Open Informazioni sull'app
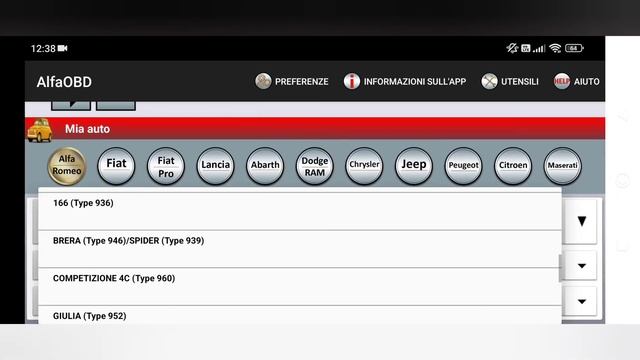The width and height of the screenshot is (640, 360). (x=405, y=82)
